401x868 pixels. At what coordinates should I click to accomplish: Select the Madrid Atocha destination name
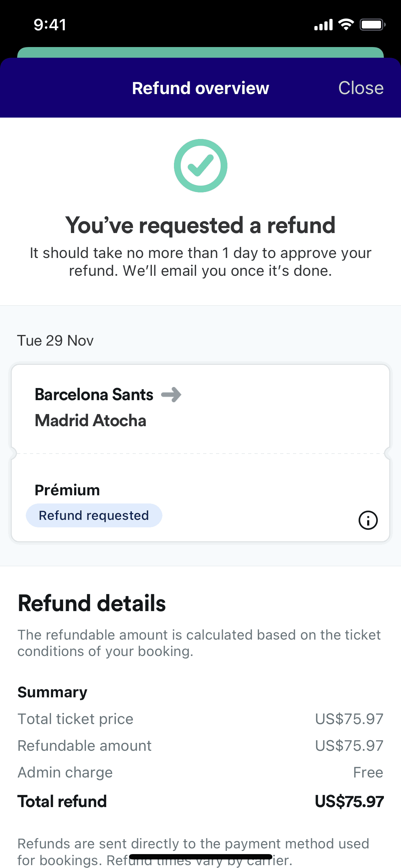click(x=91, y=420)
